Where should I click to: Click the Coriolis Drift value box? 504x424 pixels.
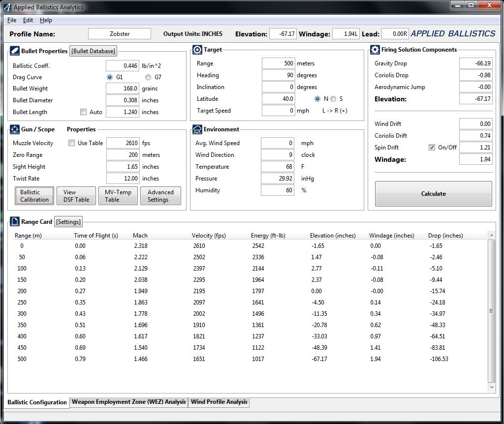click(476, 136)
